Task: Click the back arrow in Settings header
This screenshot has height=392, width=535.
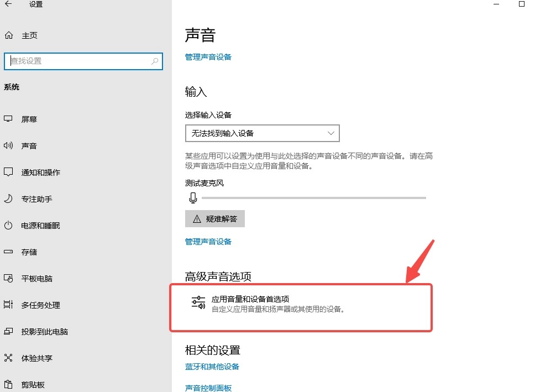Action: pyautogui.click(x=8, y=4)
